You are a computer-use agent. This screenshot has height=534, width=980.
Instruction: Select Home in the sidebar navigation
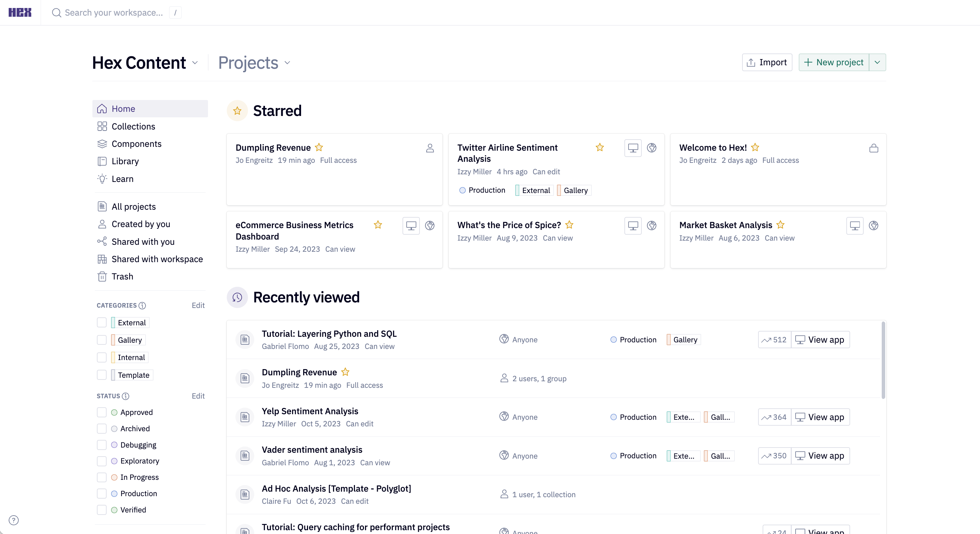point(123,108)
